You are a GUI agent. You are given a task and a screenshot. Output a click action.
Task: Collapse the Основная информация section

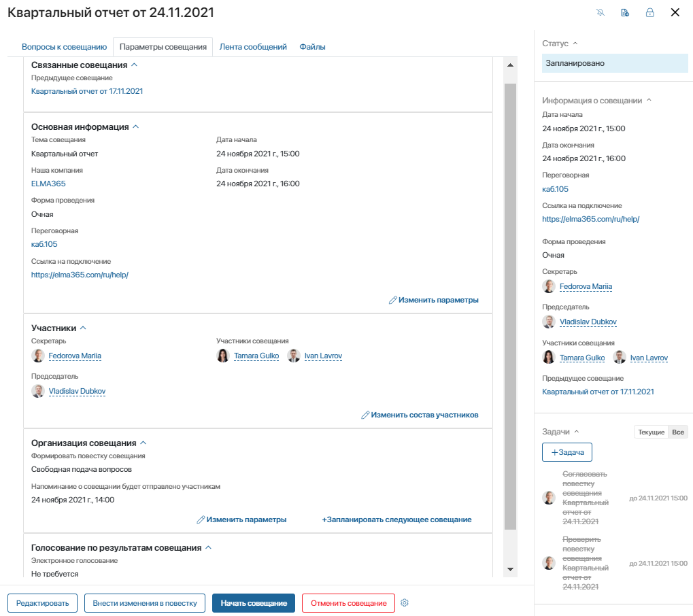click(x=136, y=127)
